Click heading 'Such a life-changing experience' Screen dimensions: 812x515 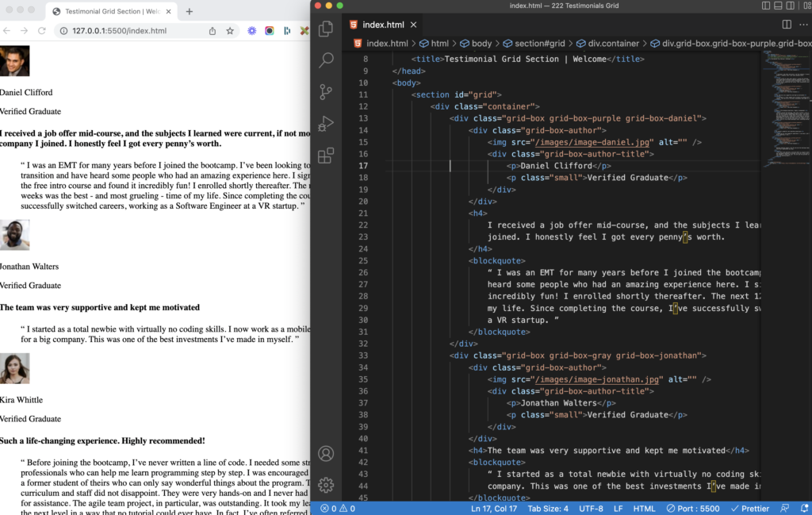pyautogui.click(x=102, y=441)
